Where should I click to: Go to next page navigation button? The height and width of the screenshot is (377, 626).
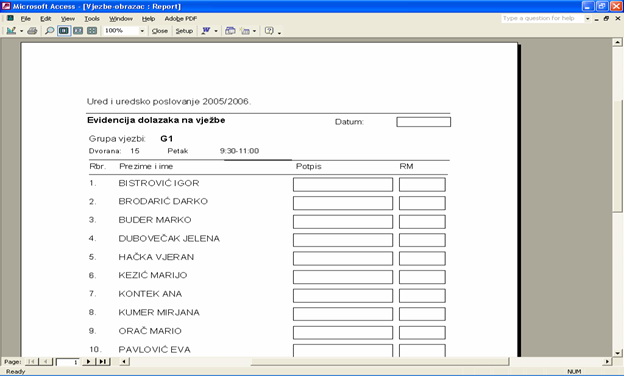pos(88,362)
